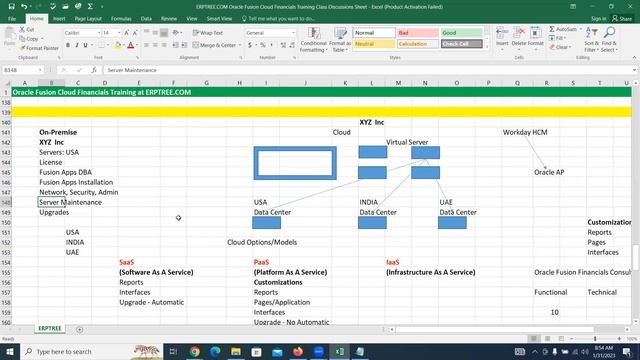This screenshot has height=360, width=640.
Task: Click the AutoSum sigma in Quick Access toolbar
Action: [x=90, y=7]
